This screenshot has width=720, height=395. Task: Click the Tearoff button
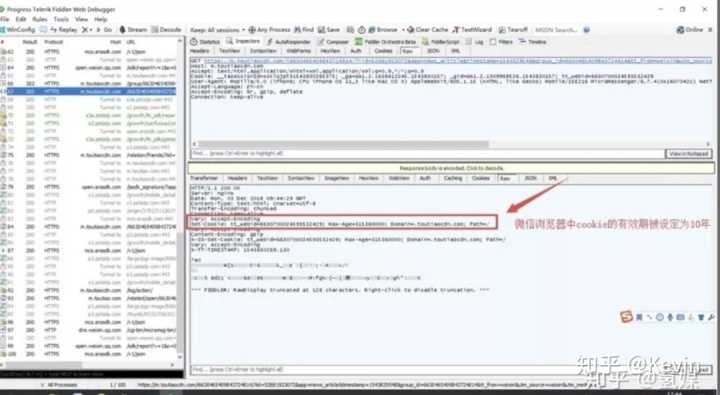point(513,30)
